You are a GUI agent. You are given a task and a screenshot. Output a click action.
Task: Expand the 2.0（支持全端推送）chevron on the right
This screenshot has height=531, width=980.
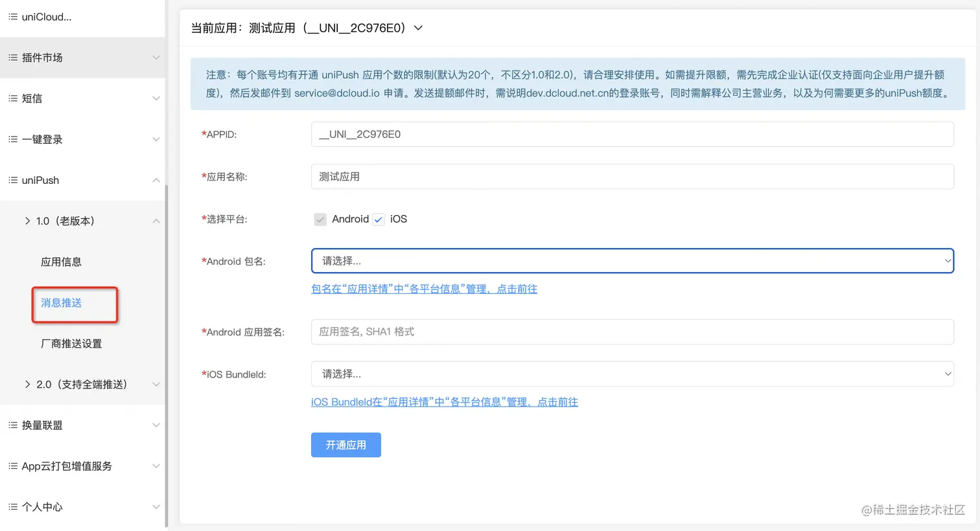[156, 384]
